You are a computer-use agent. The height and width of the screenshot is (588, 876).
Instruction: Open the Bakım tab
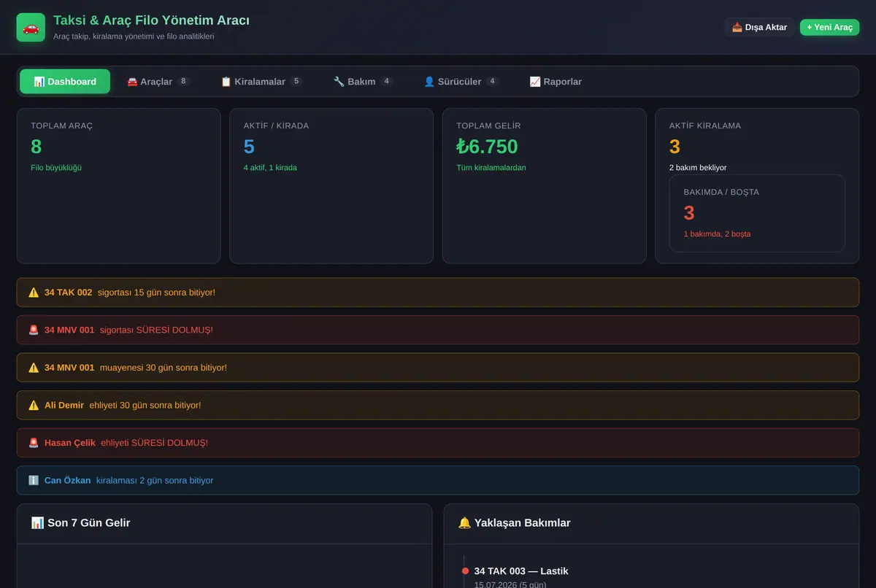[363, 82]
